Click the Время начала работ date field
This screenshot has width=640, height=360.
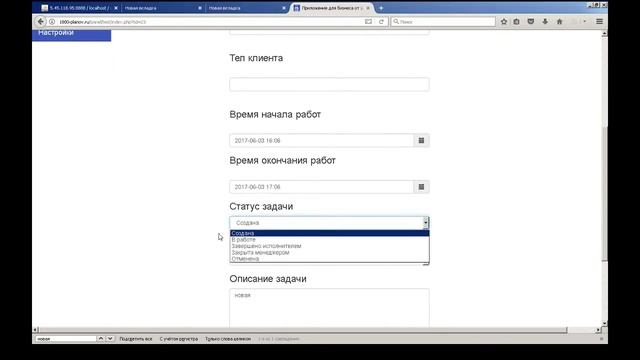click(x=322, y=140)
